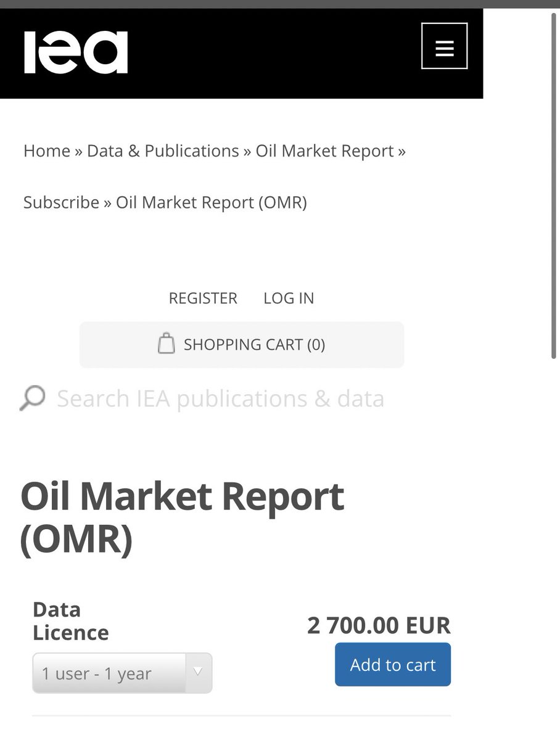Click the REGISTER link
This screenshot has width=560, height=740.
pyautogui.click(x=203, y=298)
